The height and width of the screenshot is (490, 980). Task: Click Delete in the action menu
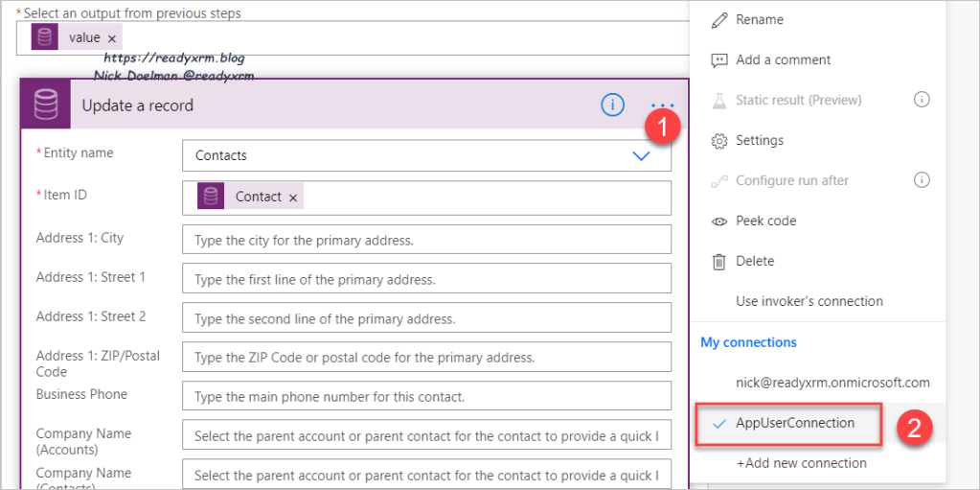[x=754, y=261]
